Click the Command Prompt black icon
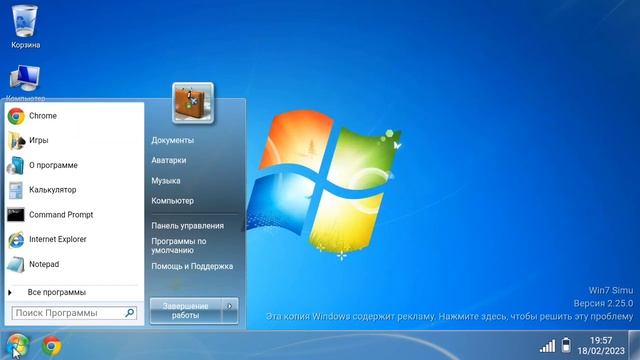Viewport: 640px width, 360px height. pyautogui.click(x=16, y=215)
